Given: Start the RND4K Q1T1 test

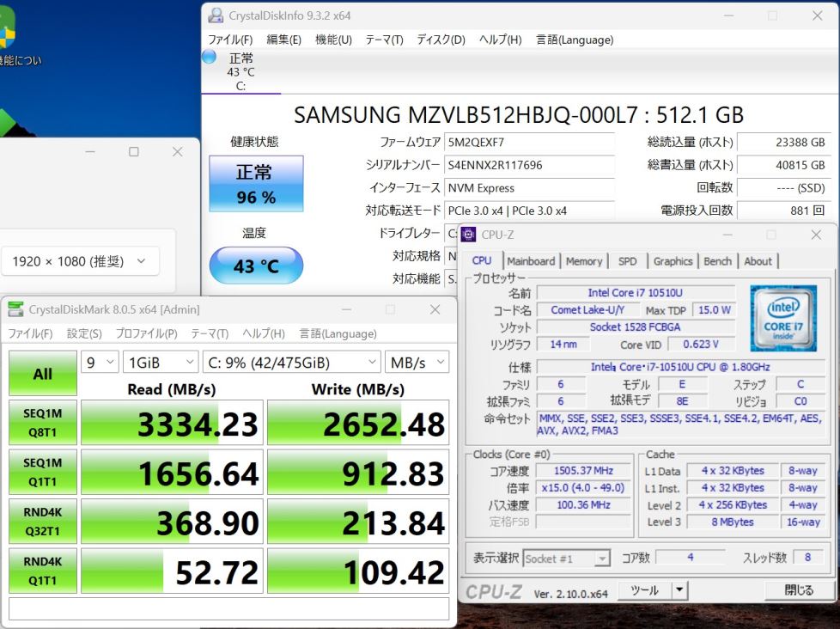Looking at the screenshot, I should coord(43,571).
